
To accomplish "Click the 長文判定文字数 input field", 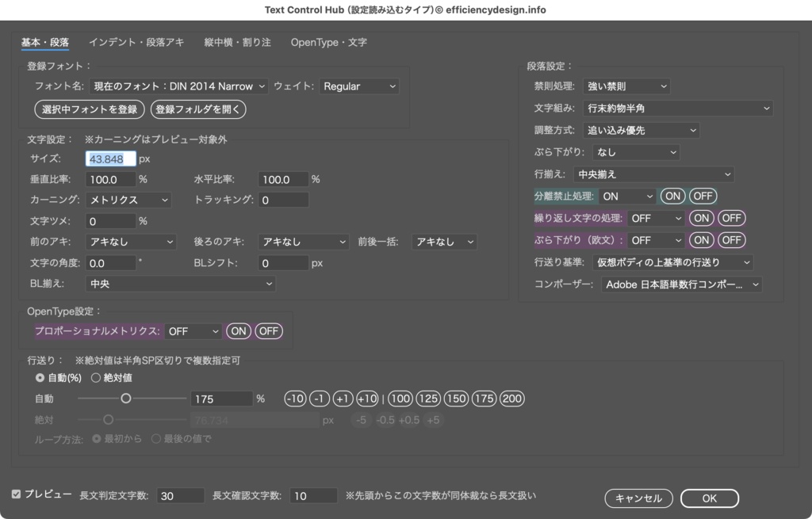I will click(x=181, y=496).
